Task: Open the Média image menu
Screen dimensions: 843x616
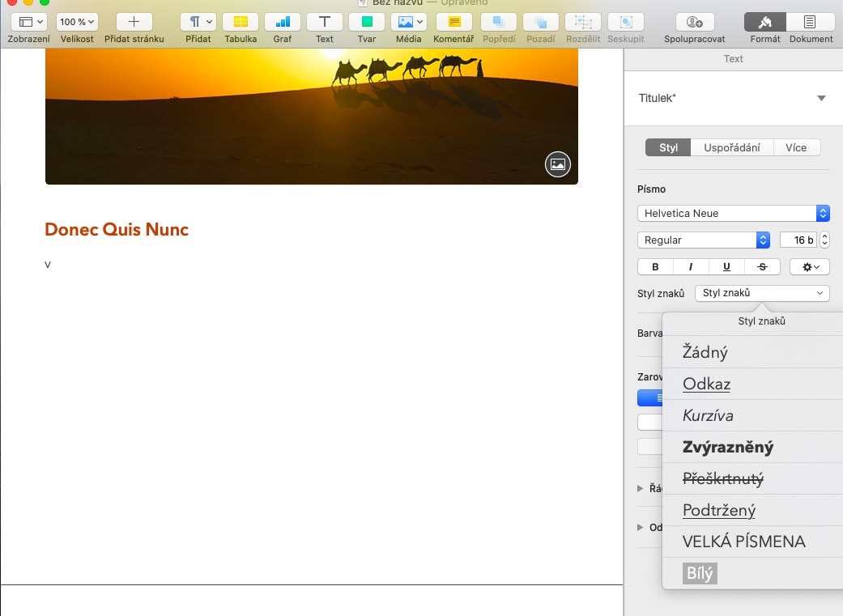Action: point(409,22)
